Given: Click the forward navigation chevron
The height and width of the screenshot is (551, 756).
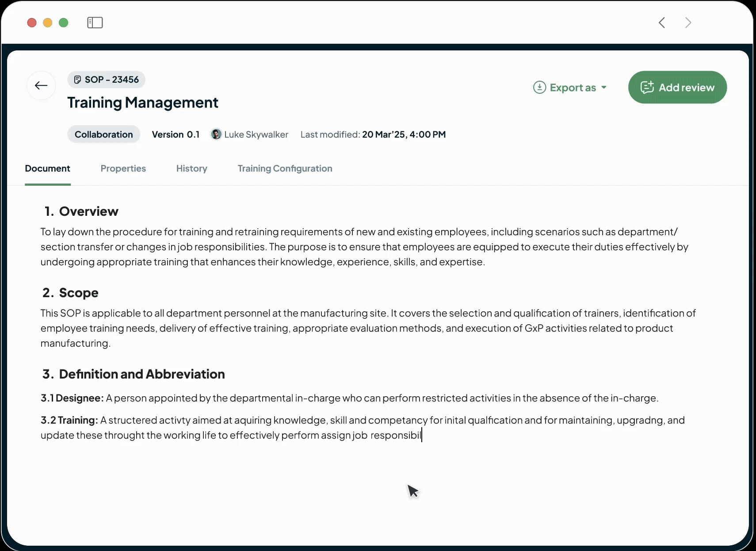Looking at the screenshot, I should [x=688, y=23].
